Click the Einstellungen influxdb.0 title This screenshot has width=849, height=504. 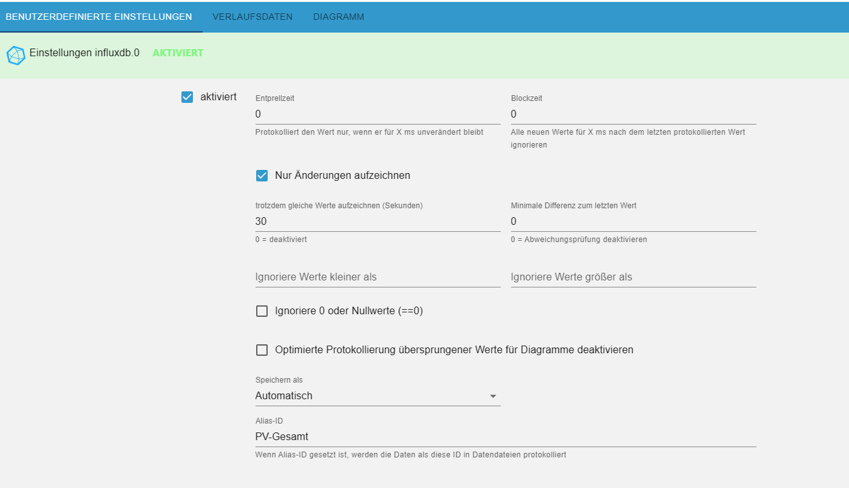point(84,53)
